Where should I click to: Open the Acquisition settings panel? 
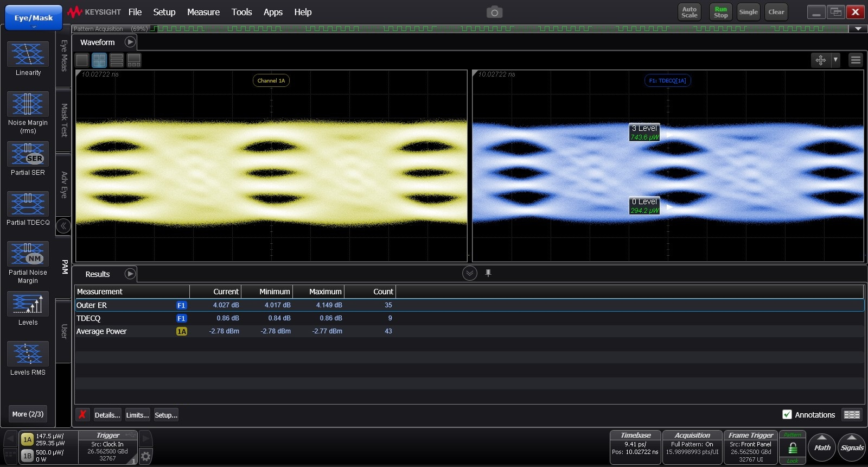pyautogui.click(x=692, y=447)
